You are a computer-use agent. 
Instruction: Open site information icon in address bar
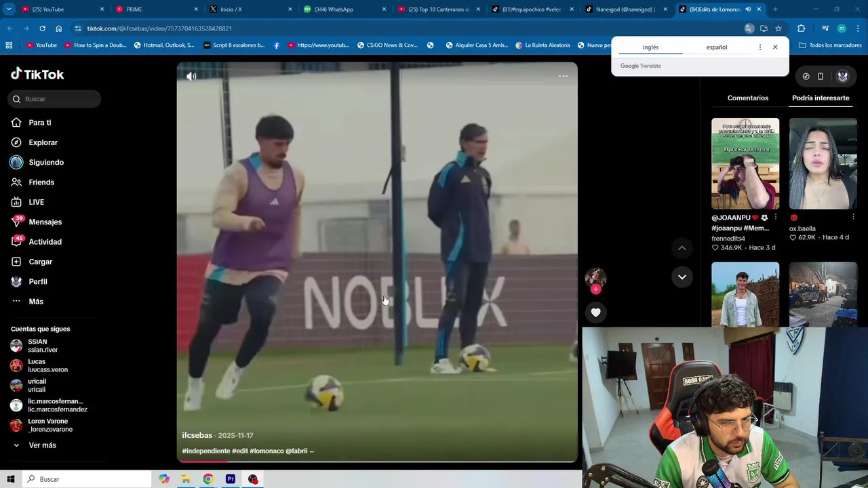tap(78, 28)
